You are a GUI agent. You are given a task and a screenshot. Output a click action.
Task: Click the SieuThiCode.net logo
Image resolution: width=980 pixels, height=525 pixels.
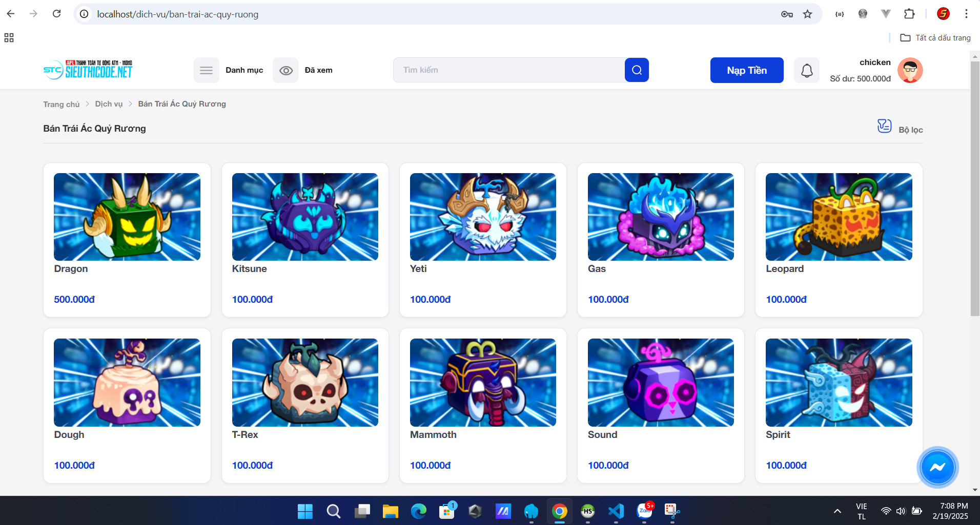click(88, 70)
